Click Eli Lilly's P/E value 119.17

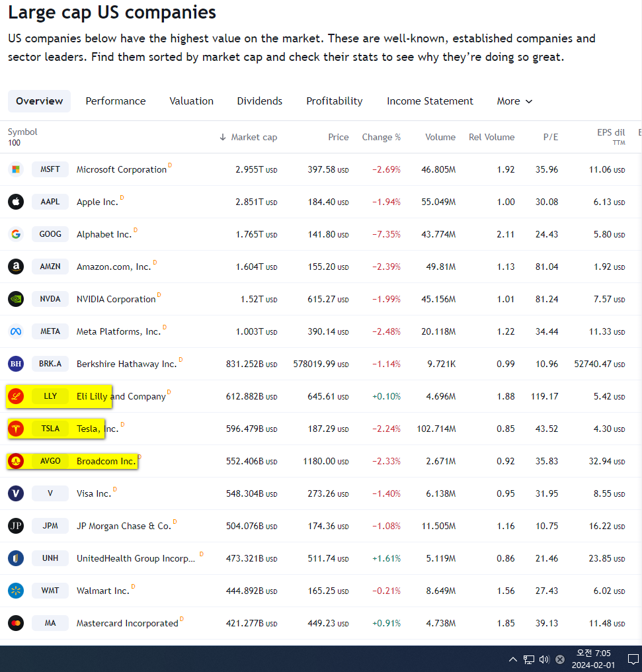tap(545, 396)
